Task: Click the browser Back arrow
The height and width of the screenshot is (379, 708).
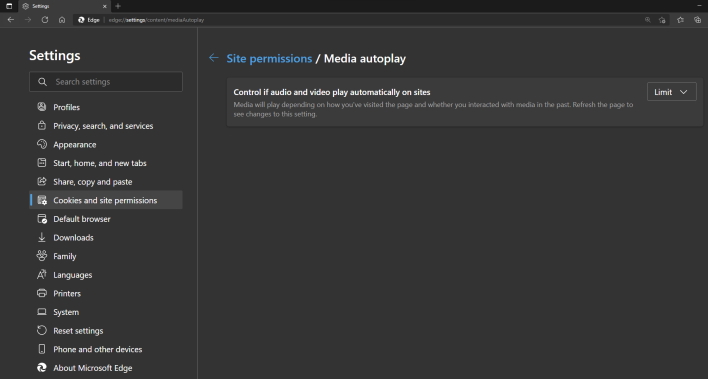Action: tap(11, 20)
